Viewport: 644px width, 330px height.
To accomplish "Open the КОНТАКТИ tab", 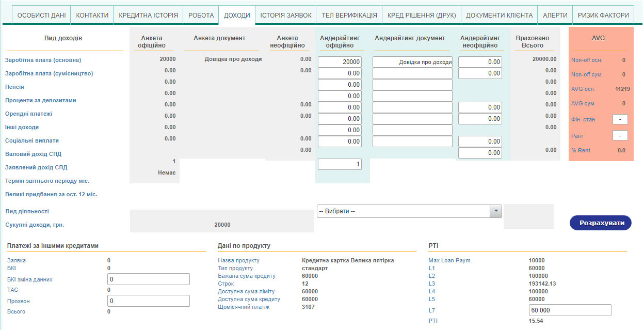I will pos(92,15).
